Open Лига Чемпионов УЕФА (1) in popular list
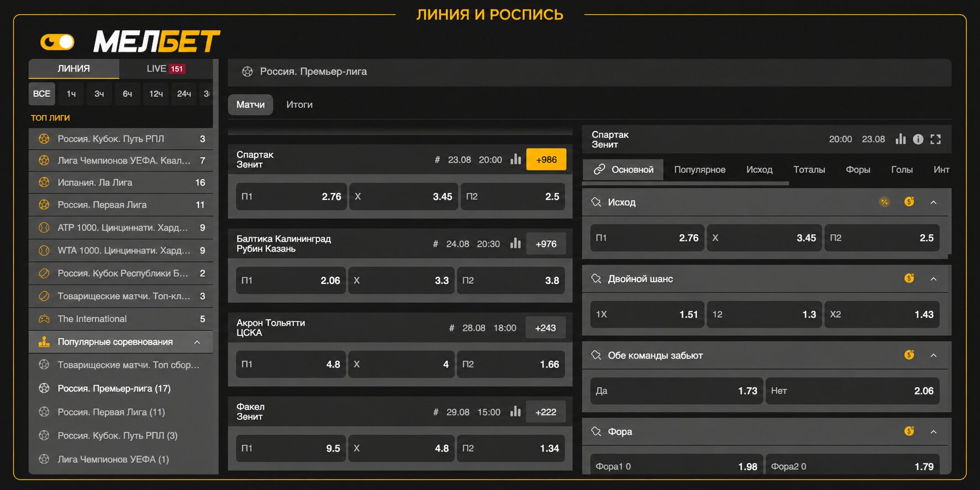 [x=121, y=459]
